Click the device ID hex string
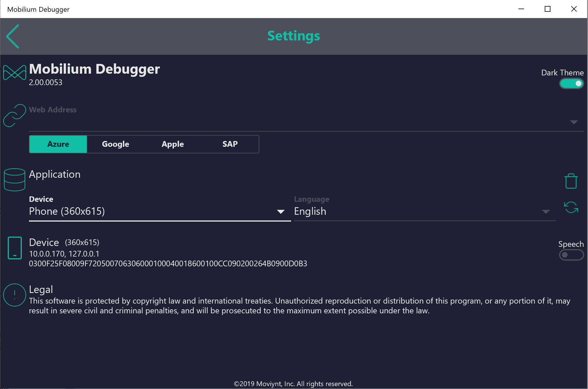This screenshot has height=389, width=588. click(x=168, y=264)
